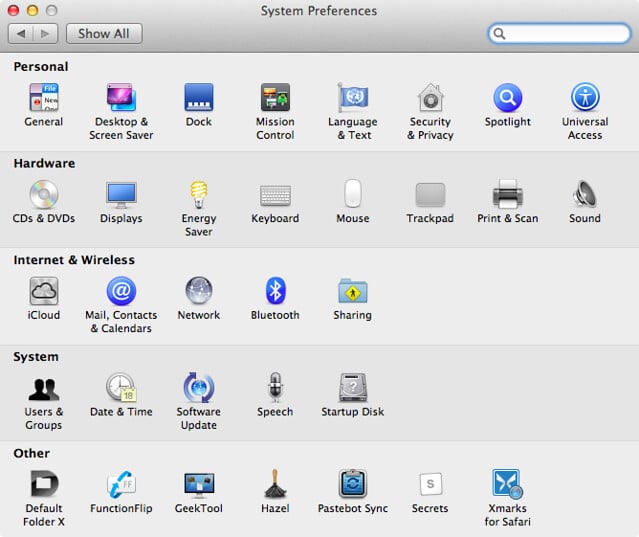Image resolution: width=639 pixels, height=537 pixels.
Task: Click the magnifying glass in search field
Action: pos(499,33)
